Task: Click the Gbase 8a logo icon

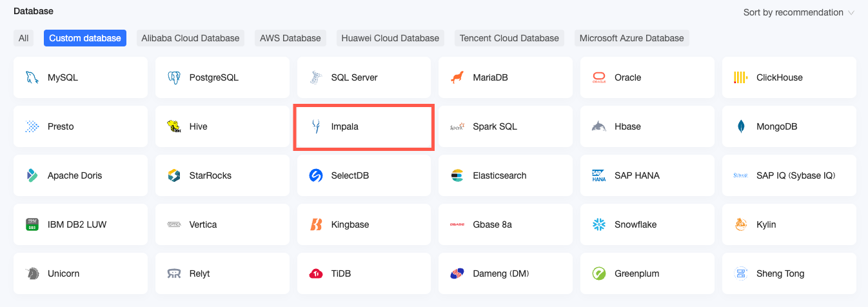Action: 457,224
